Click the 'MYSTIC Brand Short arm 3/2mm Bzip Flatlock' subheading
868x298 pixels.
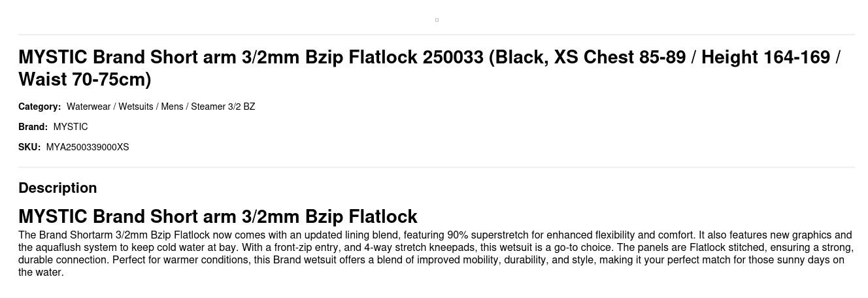pos(218,216)
